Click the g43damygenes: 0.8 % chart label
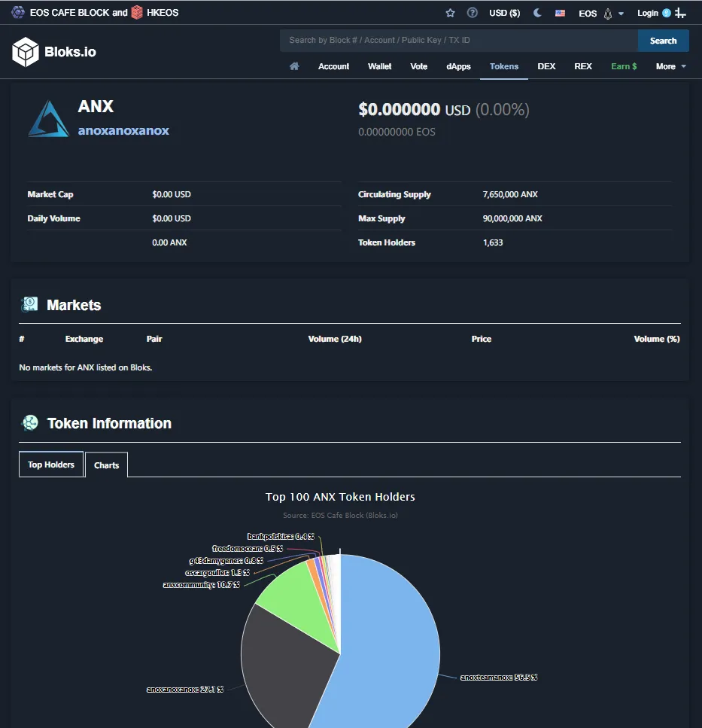Image resolution: width=702 pixels, height=728 pixels. click(226, 560)
